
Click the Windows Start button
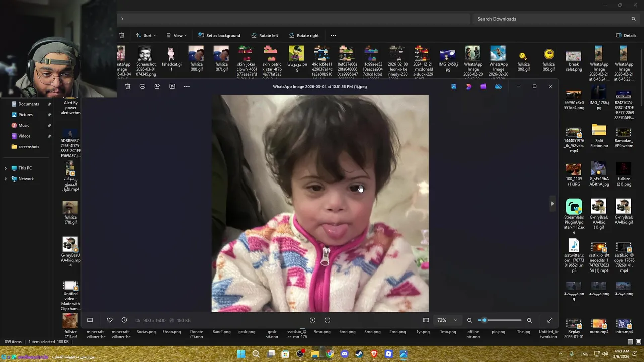tap(241, 354)
